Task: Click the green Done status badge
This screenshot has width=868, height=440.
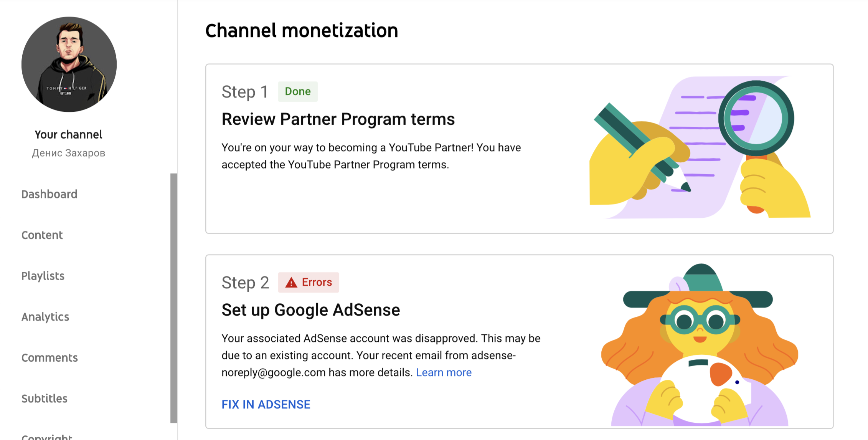Action: tap(297, 91)
